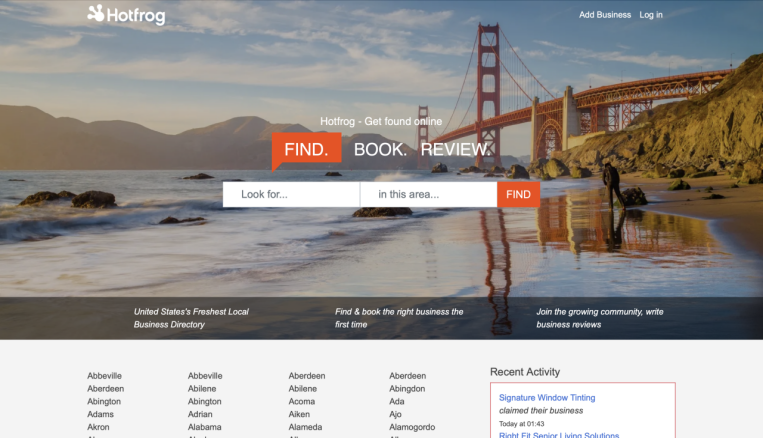Open the Abington link in first column
763x438 pixels.
(x=104, y=402)
